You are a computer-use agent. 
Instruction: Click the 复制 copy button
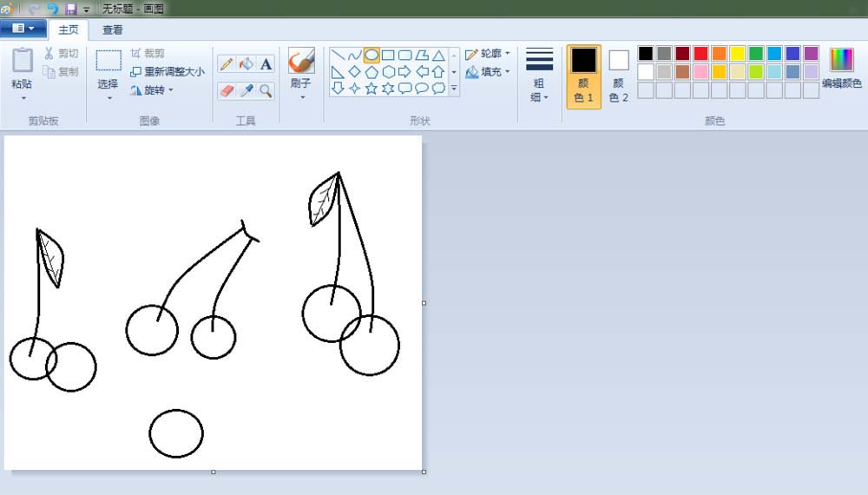pos(62,71)
